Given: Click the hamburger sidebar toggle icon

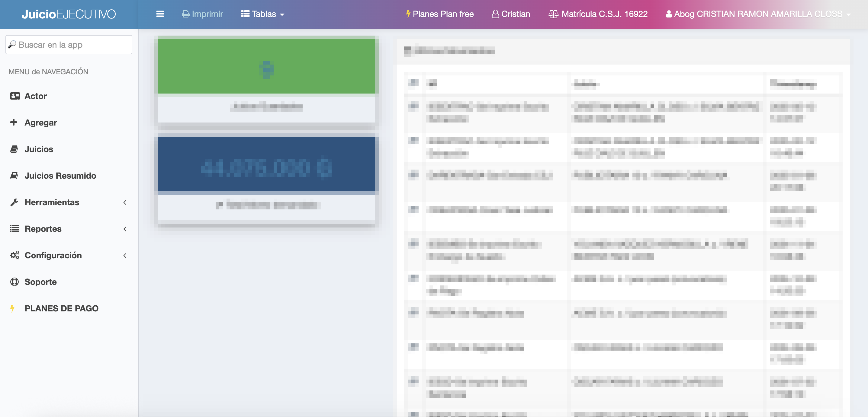Looking at the screenshot, I should [x=160, y=14].
